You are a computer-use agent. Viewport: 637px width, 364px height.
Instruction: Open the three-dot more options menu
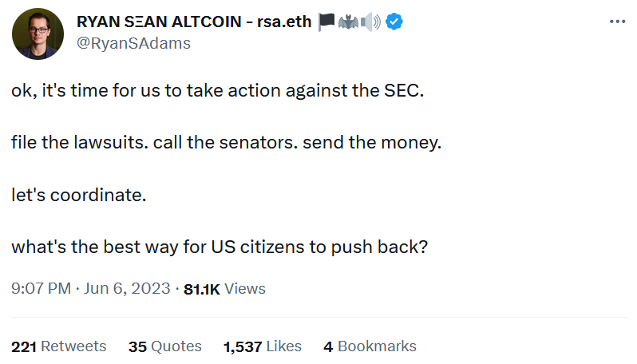coord(617,22)
